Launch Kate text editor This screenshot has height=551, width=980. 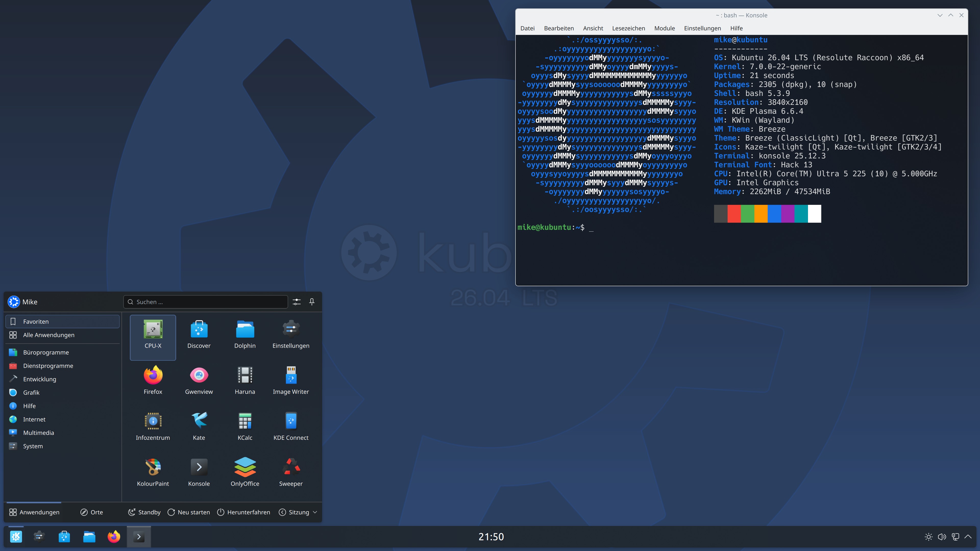199,429
